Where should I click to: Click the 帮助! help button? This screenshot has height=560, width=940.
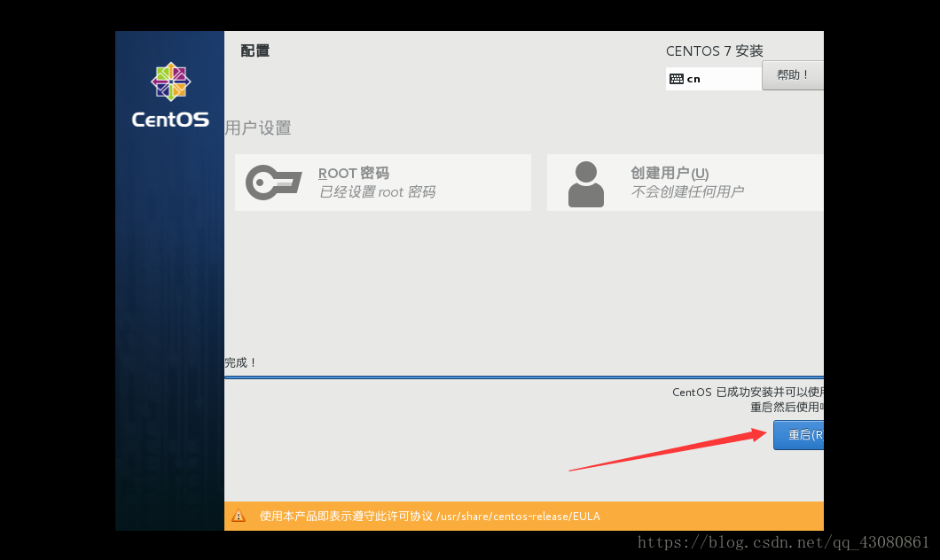(793, 75)
